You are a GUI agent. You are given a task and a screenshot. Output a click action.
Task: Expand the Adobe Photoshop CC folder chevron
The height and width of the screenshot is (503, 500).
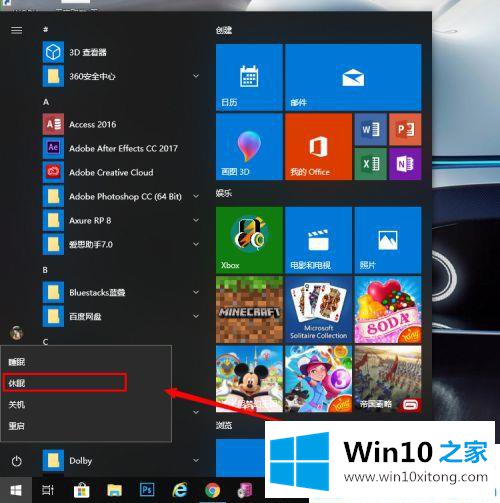coord(196,196)
